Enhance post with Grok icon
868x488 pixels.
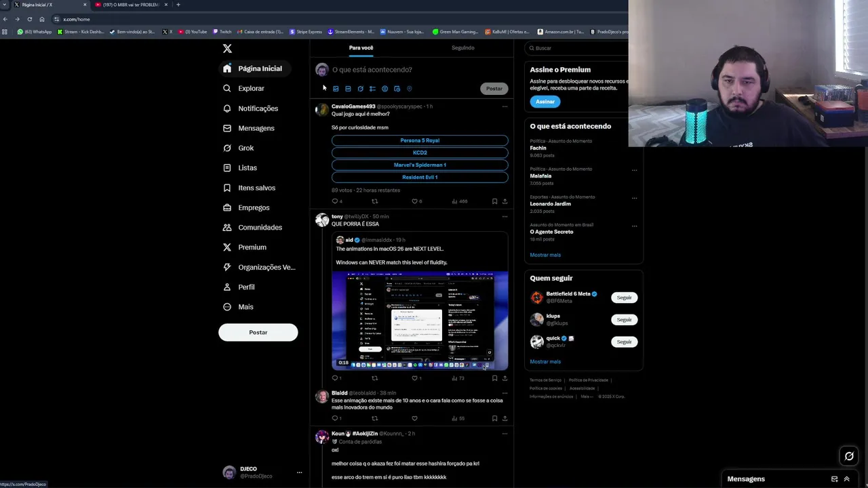tap(360, 89)
